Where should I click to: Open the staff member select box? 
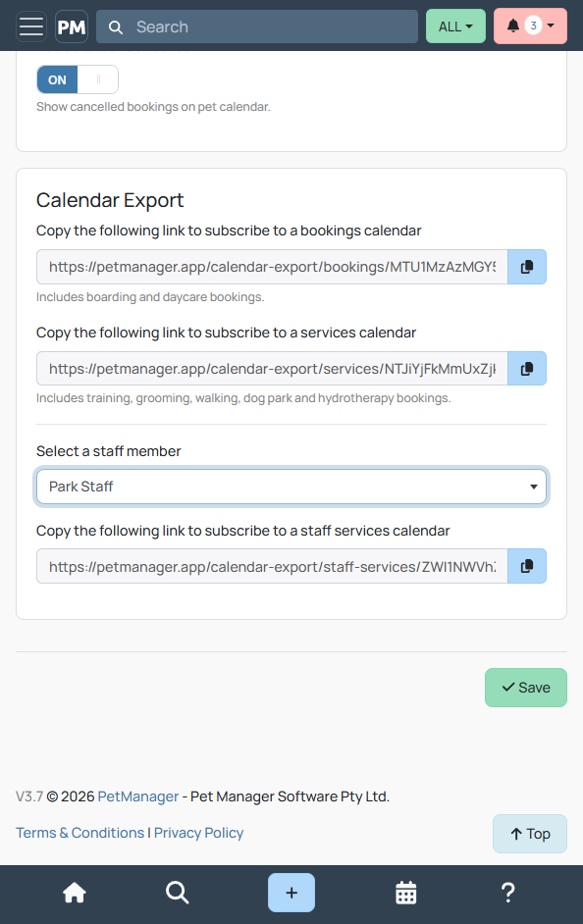point(291,487)
